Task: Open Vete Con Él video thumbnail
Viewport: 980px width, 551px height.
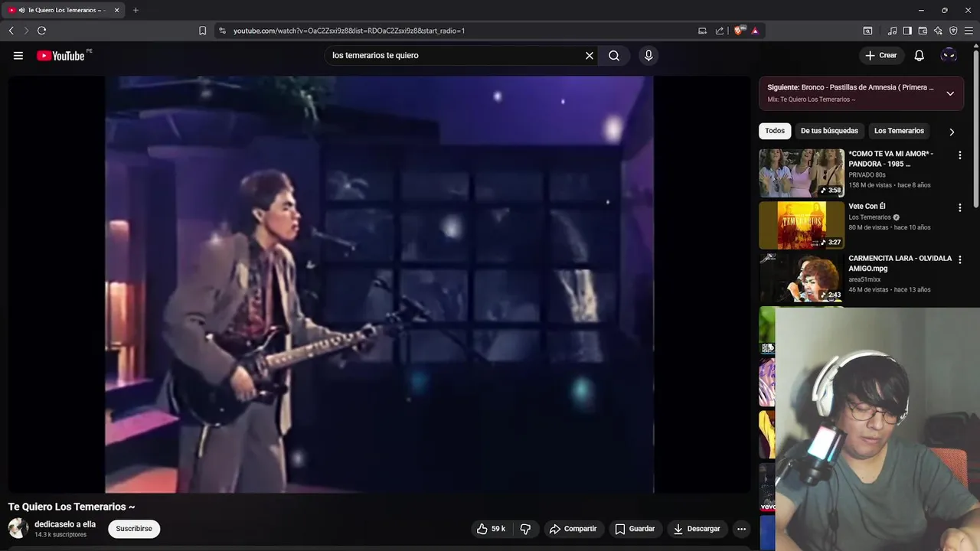Action: pos(802,225)
